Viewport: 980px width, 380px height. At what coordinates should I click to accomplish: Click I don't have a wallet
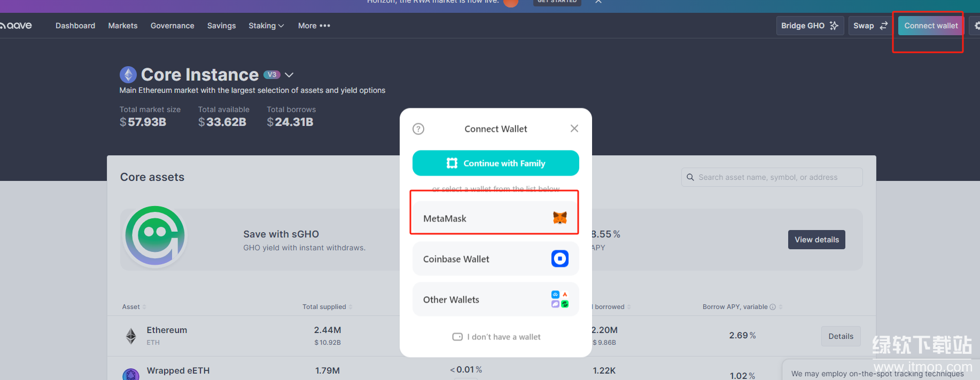496,337
